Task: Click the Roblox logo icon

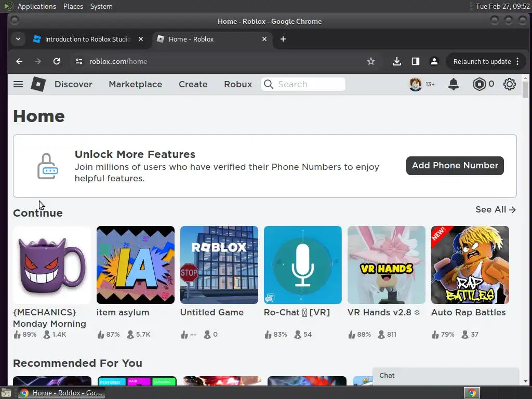Action: pos(38,84)
